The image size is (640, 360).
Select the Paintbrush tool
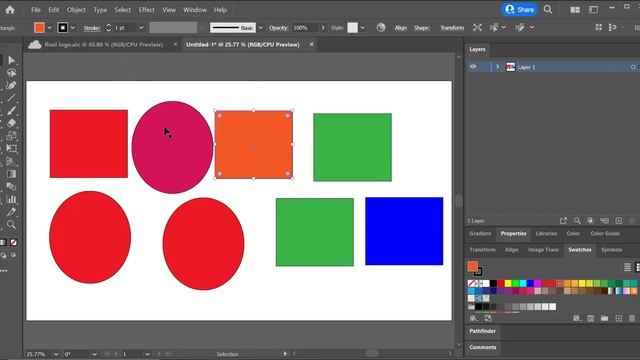click(x=11, y=111)
